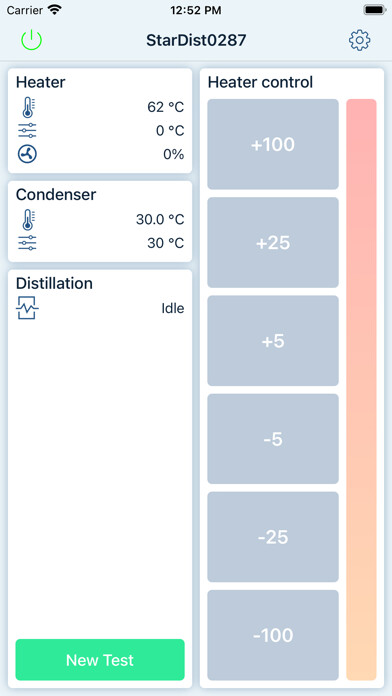The width and height of the screenshot is (392, 696).
Task: Decrease heater by -25
Action: [273, 537]
